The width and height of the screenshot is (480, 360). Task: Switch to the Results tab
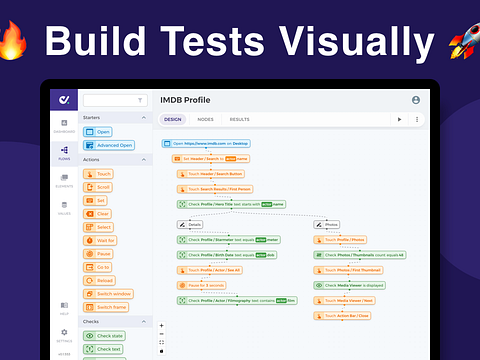click(x=239, y=119)
